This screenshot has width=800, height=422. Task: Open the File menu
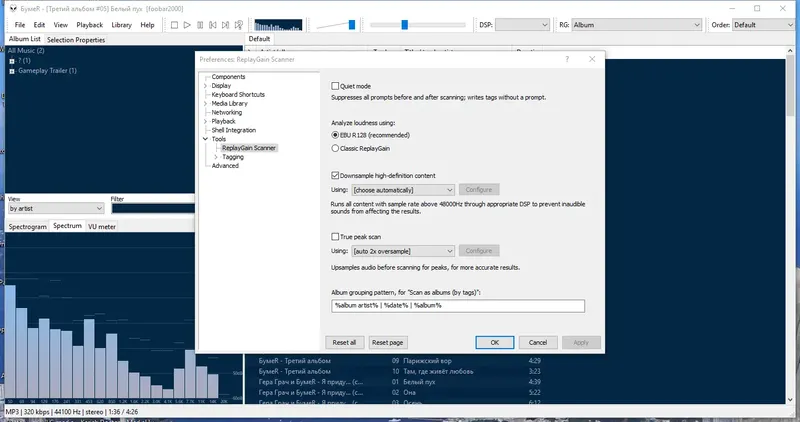20,24
